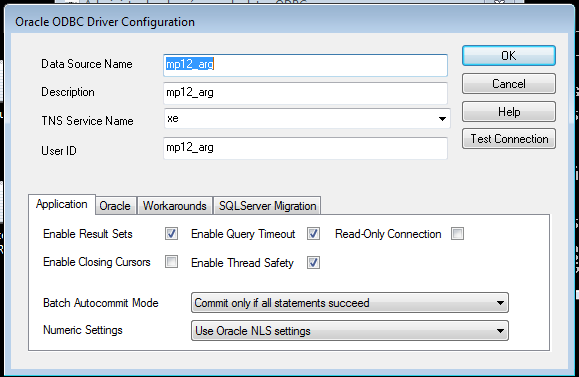Viewport: 579px width, 377px height.
Task: Click the Oracle ODBC Driver Configuration title bar
Action: click(290, 21)
